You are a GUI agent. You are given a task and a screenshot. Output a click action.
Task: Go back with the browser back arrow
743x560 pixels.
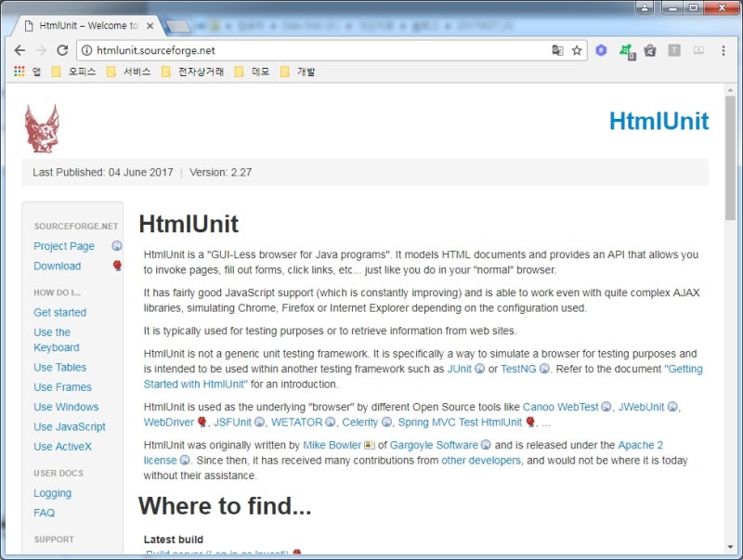tap(20, 50)
